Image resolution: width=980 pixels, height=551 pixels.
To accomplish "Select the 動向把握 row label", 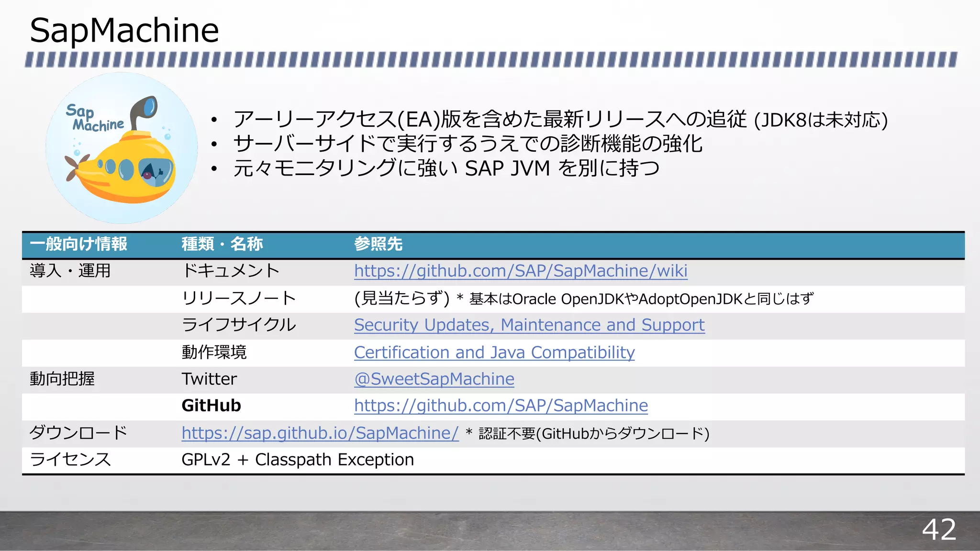I will [x=62, y=379].
